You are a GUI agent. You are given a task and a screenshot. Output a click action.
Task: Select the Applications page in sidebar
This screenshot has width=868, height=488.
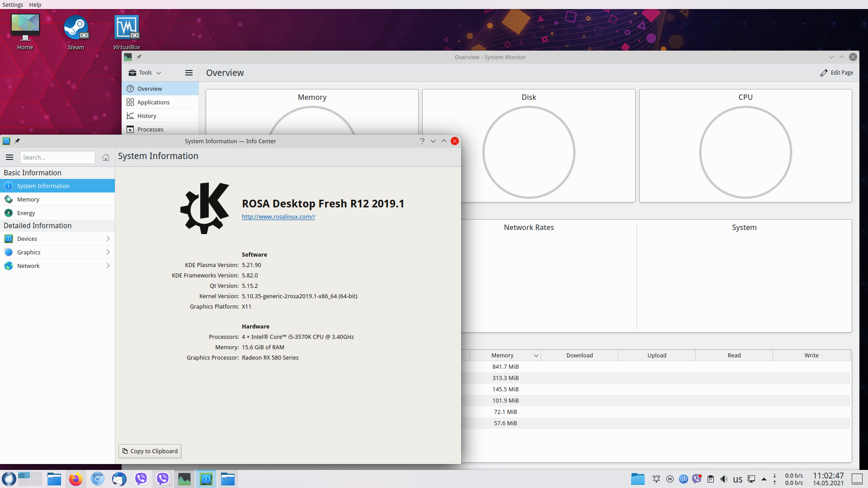pos(153,103)
